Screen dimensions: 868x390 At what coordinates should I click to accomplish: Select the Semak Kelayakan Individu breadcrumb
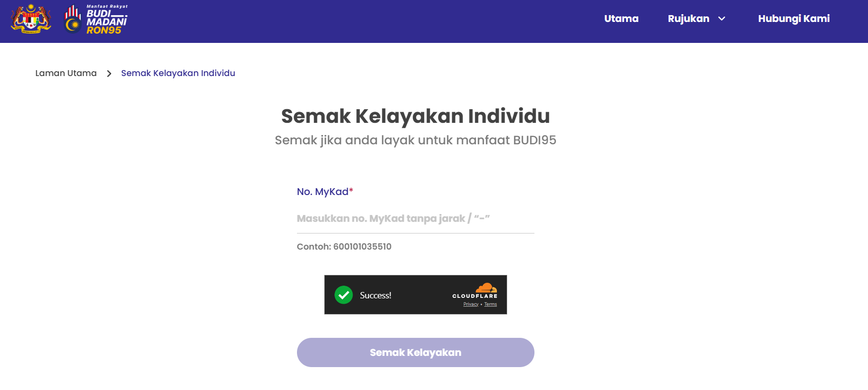click(178, 73)
